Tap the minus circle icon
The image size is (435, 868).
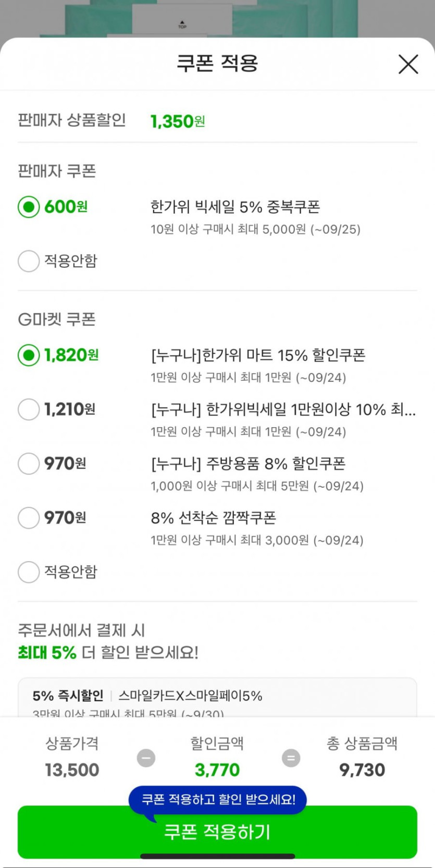pyautogui.click(x=146, y=758)
